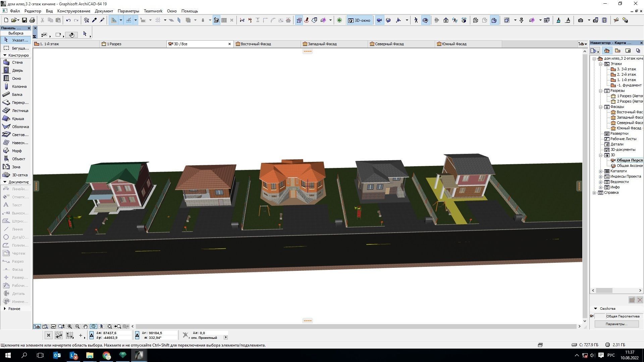Zoom in with magnifier plus icon
Image resolution: width=644 pixels, height=362 pixels.
tap(70, 326)
